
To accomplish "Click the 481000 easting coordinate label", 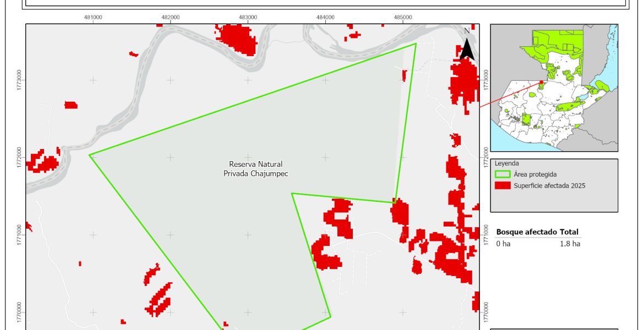I will coord(93,17).
